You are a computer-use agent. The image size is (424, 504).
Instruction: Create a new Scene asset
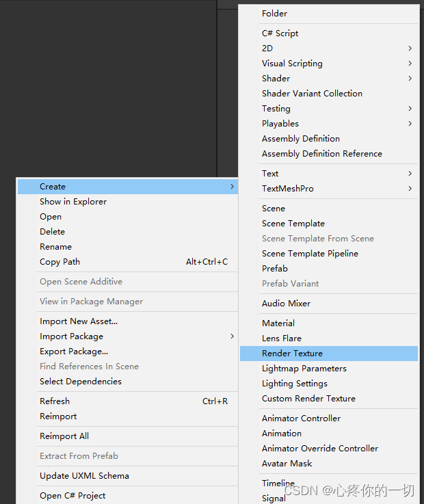click(274, 209)
